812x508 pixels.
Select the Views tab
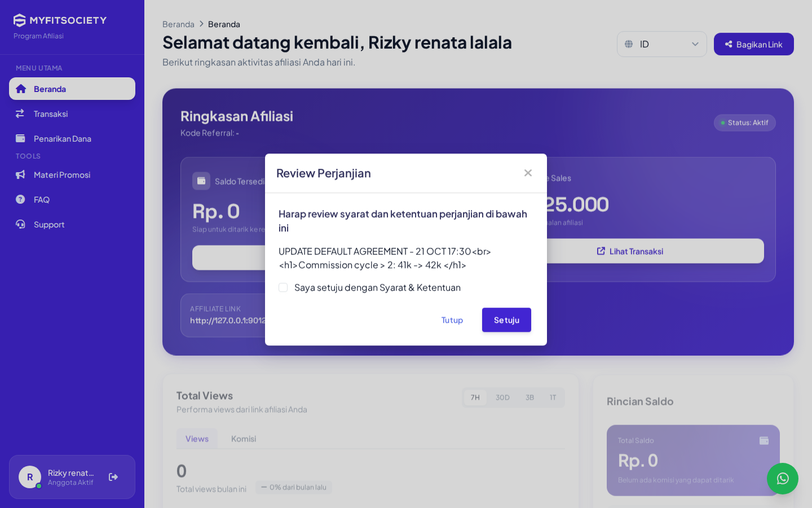click(197, 439)
